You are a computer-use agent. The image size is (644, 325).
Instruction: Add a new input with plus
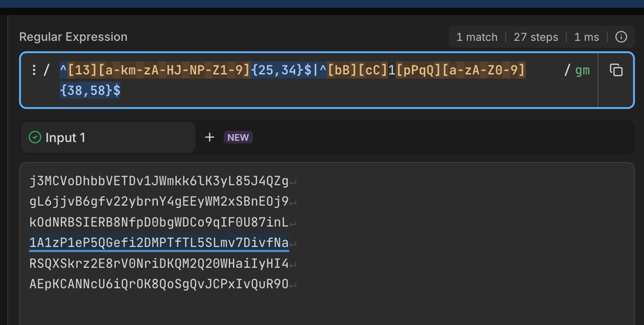coord(209,137)
